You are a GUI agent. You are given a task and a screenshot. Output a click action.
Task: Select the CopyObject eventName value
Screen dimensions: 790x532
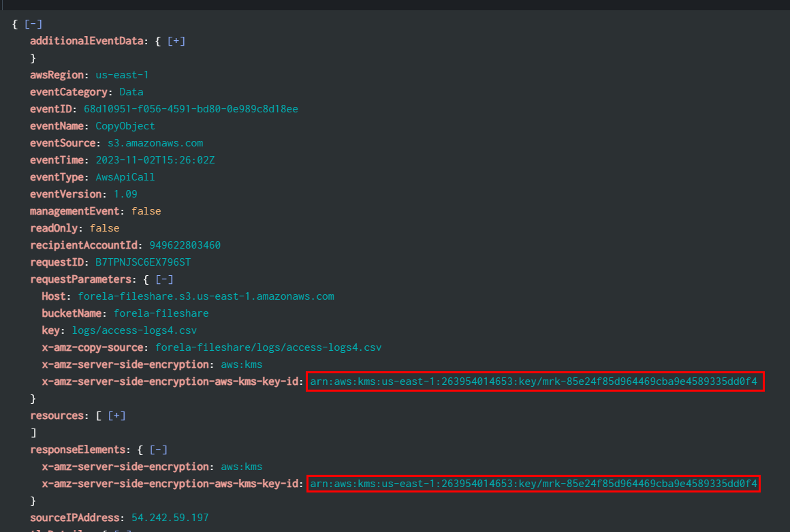(125, 126)
